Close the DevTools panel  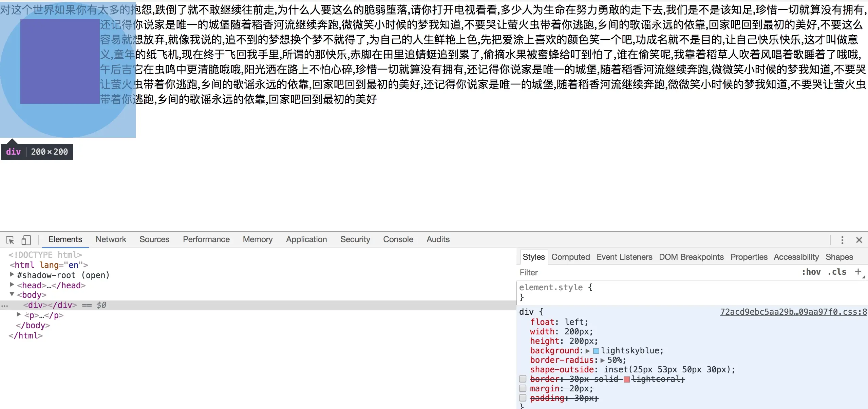pos(859,240)
